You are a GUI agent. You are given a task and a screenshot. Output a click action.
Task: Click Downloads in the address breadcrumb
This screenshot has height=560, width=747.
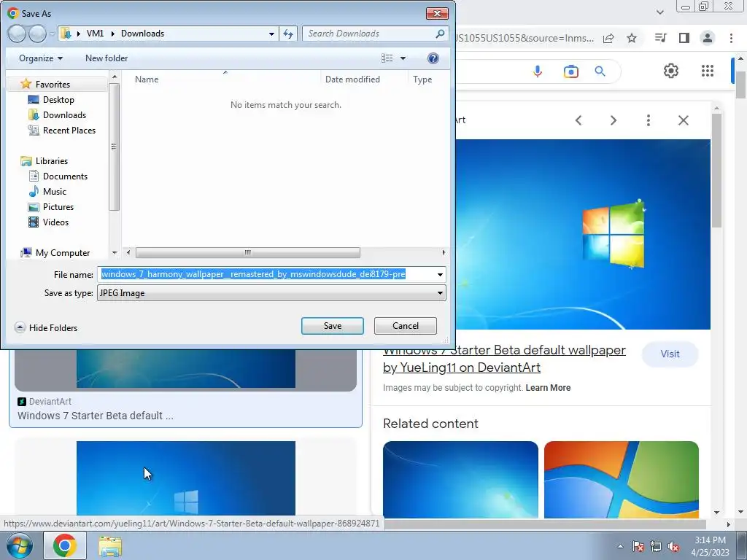(142, 34)
